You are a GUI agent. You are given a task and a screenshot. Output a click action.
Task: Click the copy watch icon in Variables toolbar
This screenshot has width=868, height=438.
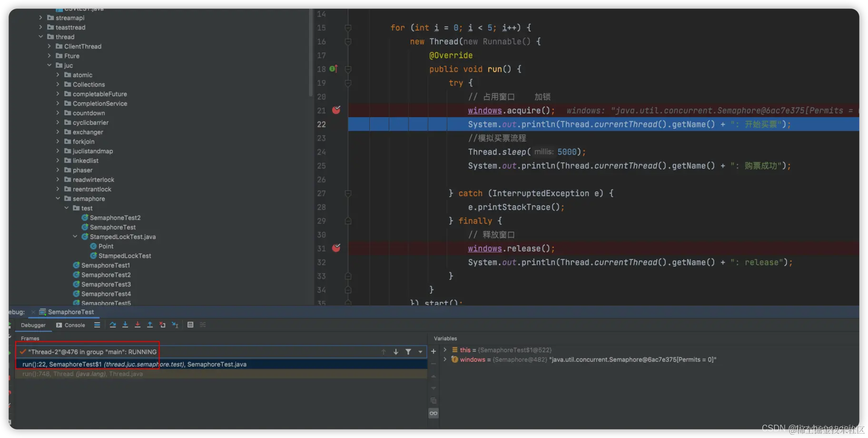pyautogui.click(x=434, y=401)
